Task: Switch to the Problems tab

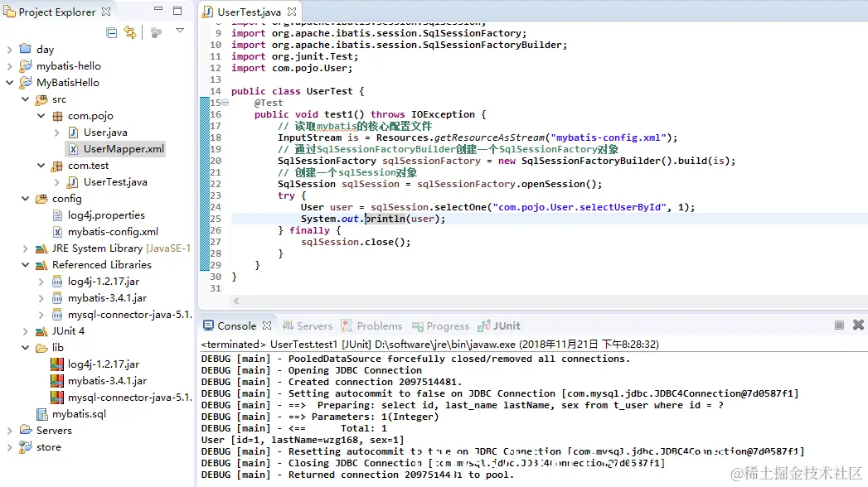Action: 371,326
